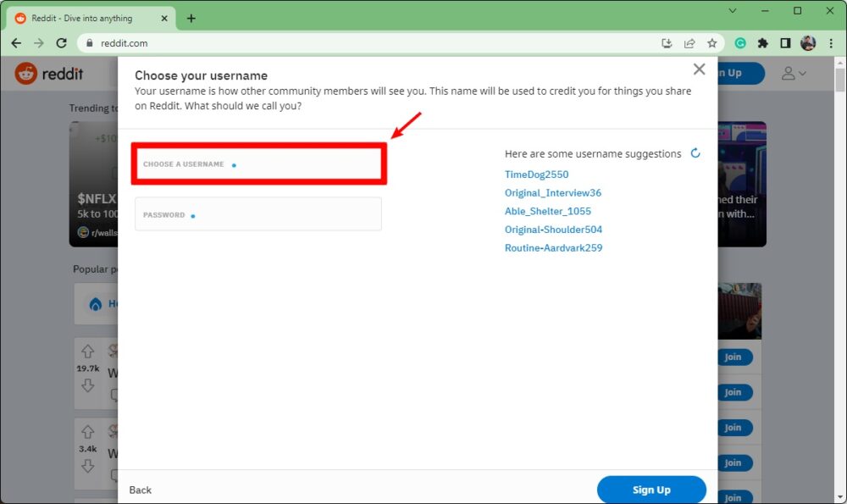Click the Reddit snoo logo
This screenshot has width=847, height=504.
click(x=25, y=73)
